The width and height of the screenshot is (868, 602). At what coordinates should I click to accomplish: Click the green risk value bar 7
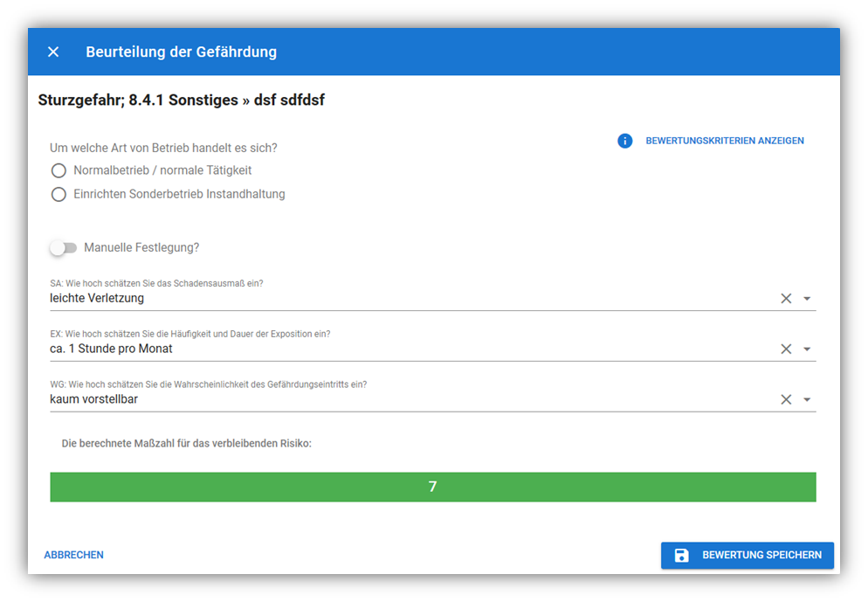(433, 487)
